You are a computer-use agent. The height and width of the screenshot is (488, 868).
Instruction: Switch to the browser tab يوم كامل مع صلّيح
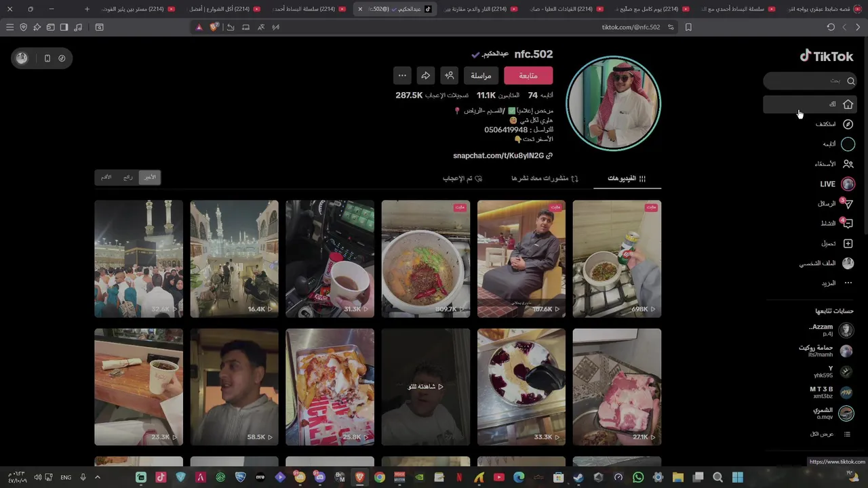tap(651, 9)
